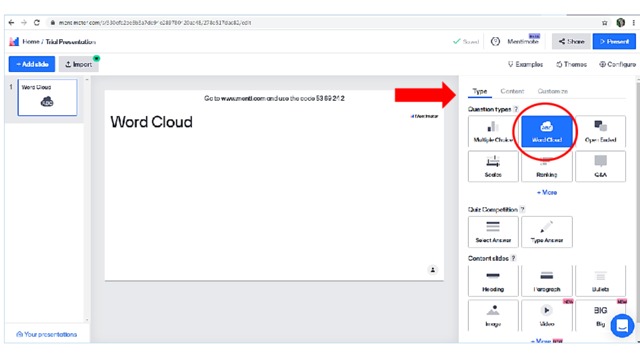Click the Add slide button
This screenshot has width=640, height=360.
(x=32, y=64)
